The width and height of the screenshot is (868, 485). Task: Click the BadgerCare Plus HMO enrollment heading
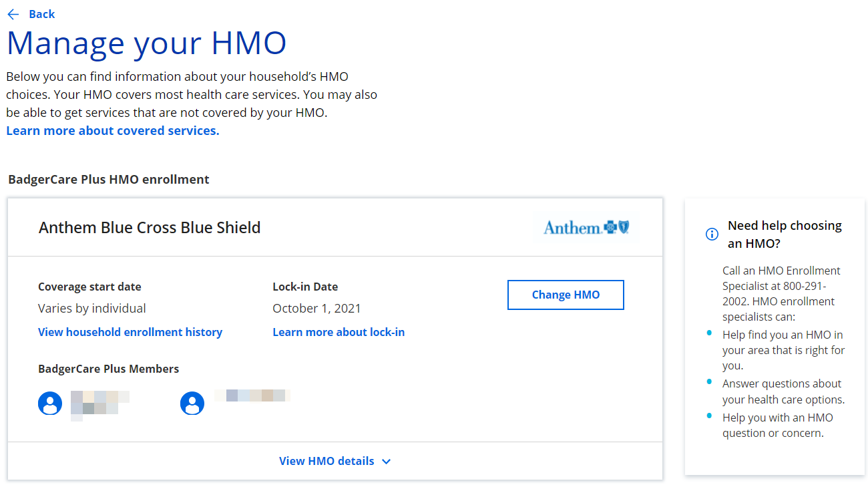click(x=109, y=180)
